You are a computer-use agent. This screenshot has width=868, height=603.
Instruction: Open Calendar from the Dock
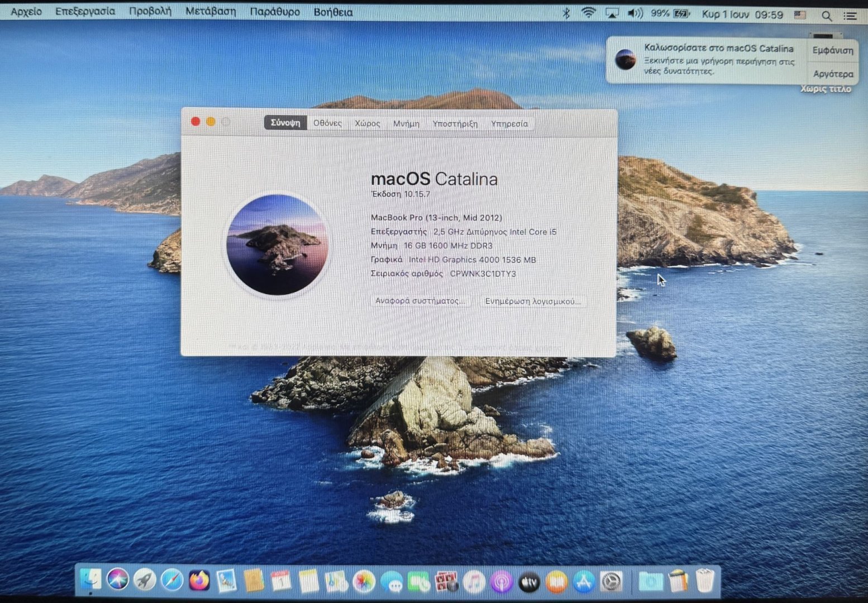(x=281, y=581)
